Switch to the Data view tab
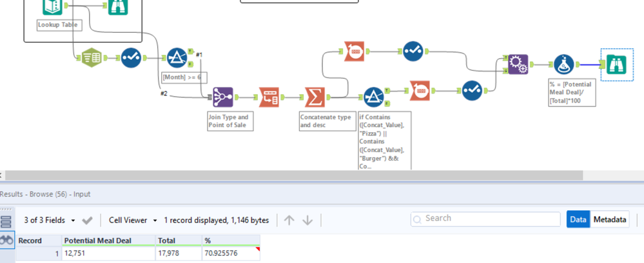Viewport: 644px width, 263px height. coord(578,219)
